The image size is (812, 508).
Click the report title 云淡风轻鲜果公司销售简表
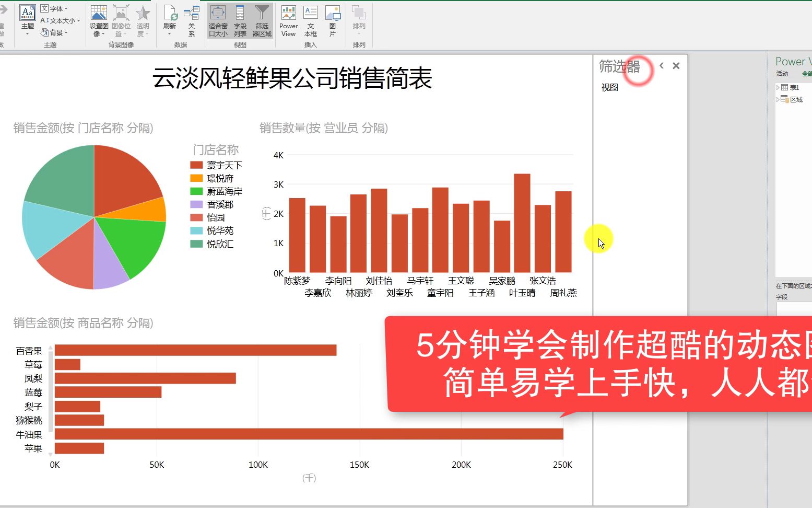tap(292, 78)
